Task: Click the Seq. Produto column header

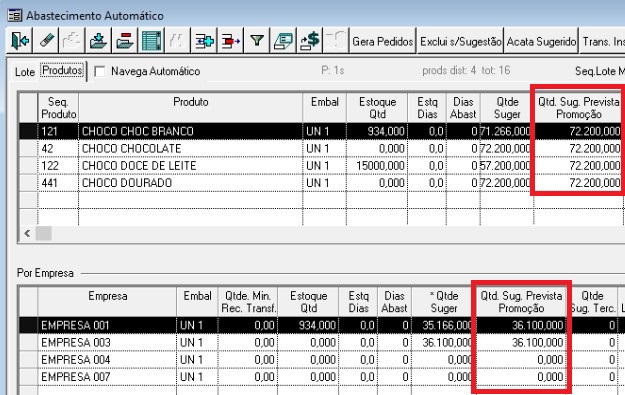Action: [x=58, y=108]
